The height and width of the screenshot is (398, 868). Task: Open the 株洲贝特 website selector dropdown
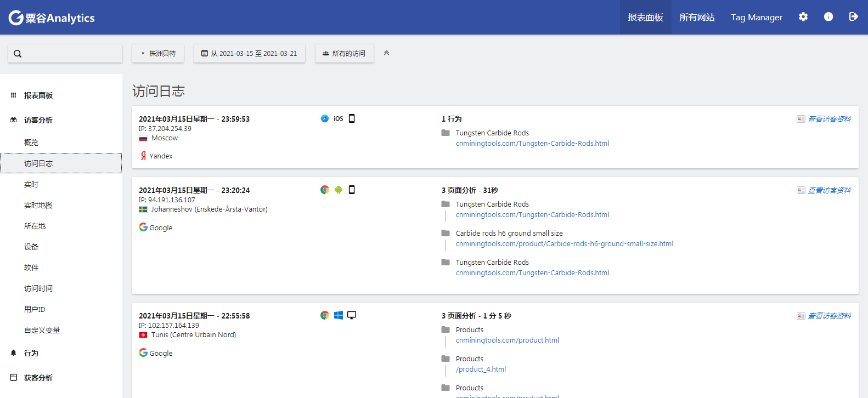(158, 53)
